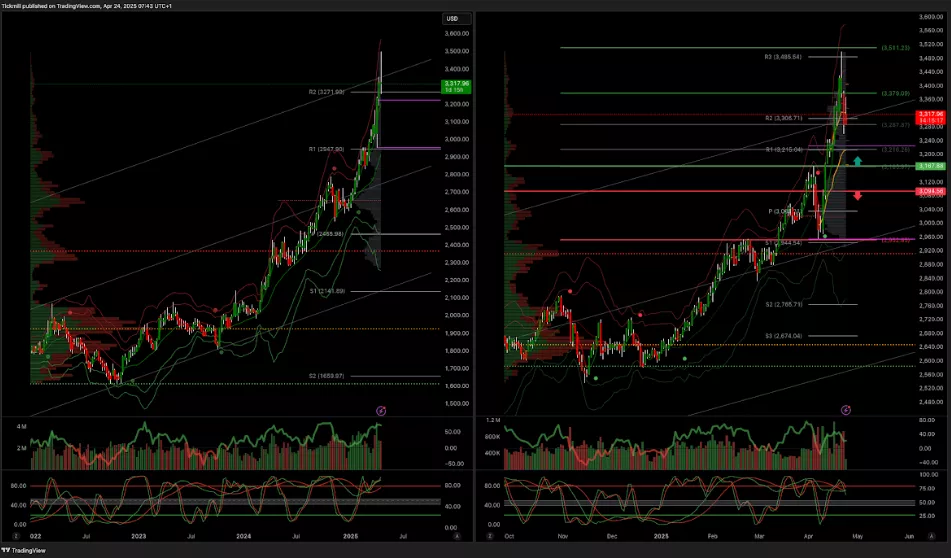The height and width of the screenshot is (558, 951).
Task: Click the TradingView logo in bottom corner
Action: [x=22, y=549]
